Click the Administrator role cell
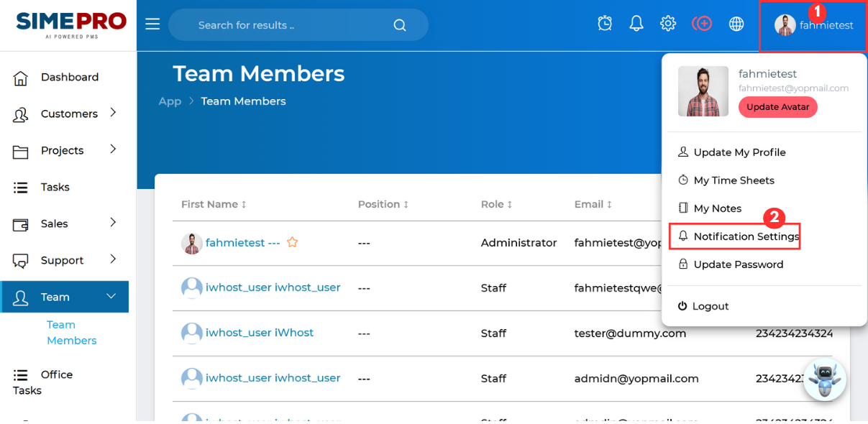The width and height of the screenshot is (868, 424). click(519, 243)
